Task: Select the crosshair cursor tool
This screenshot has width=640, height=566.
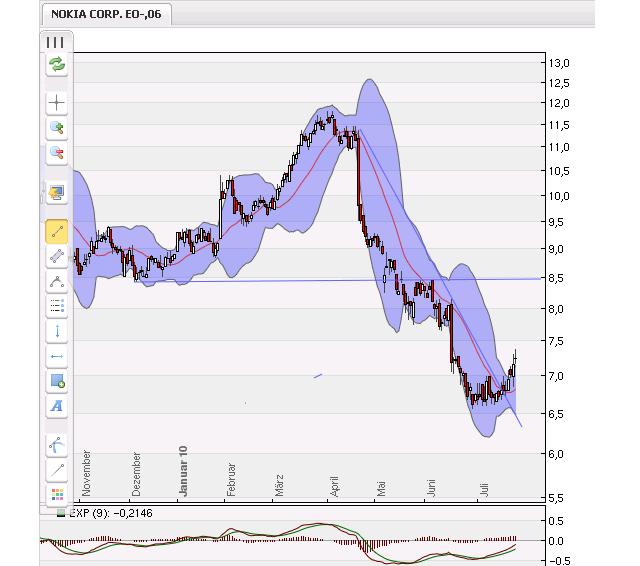Action: click(x=57, y=102)
